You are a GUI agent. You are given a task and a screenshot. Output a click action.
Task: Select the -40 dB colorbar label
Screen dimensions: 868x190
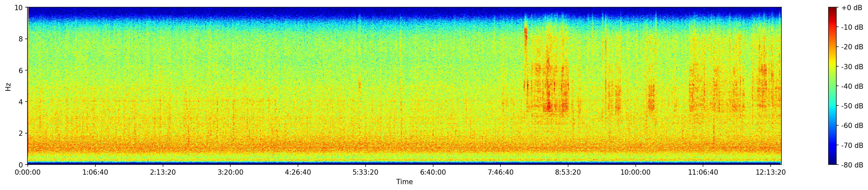click(852, 87)
